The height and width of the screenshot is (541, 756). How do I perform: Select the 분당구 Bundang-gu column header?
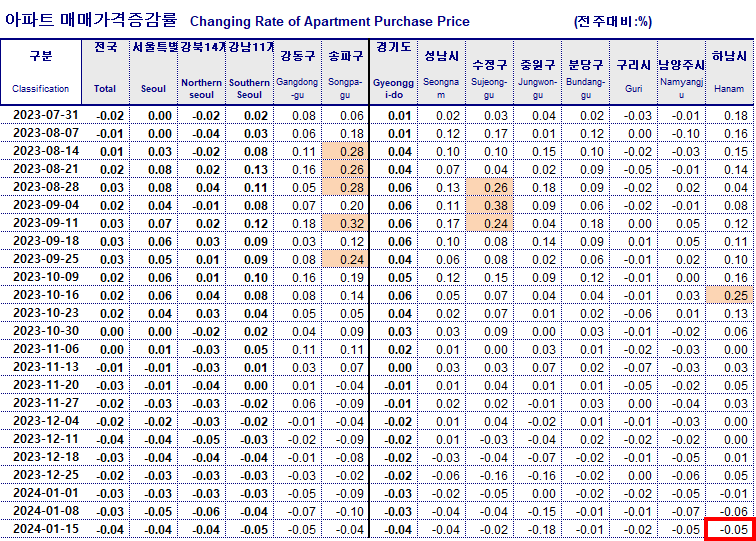[585, 72]
